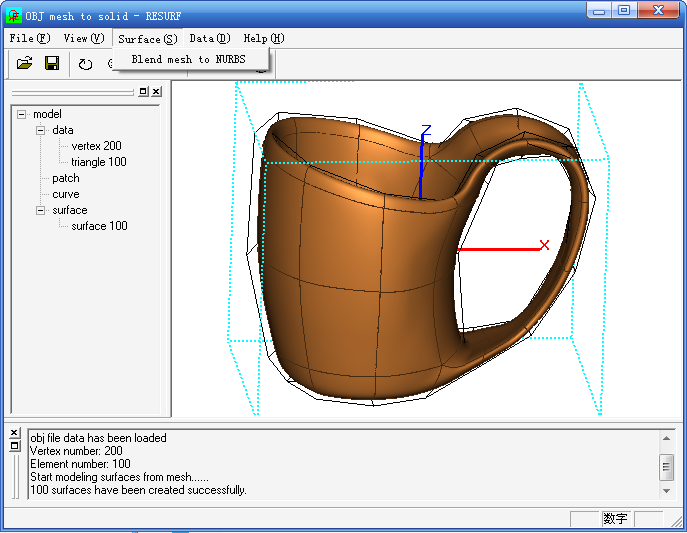Close the model tree panel
The image size is (687, 533).
point(156,92)
